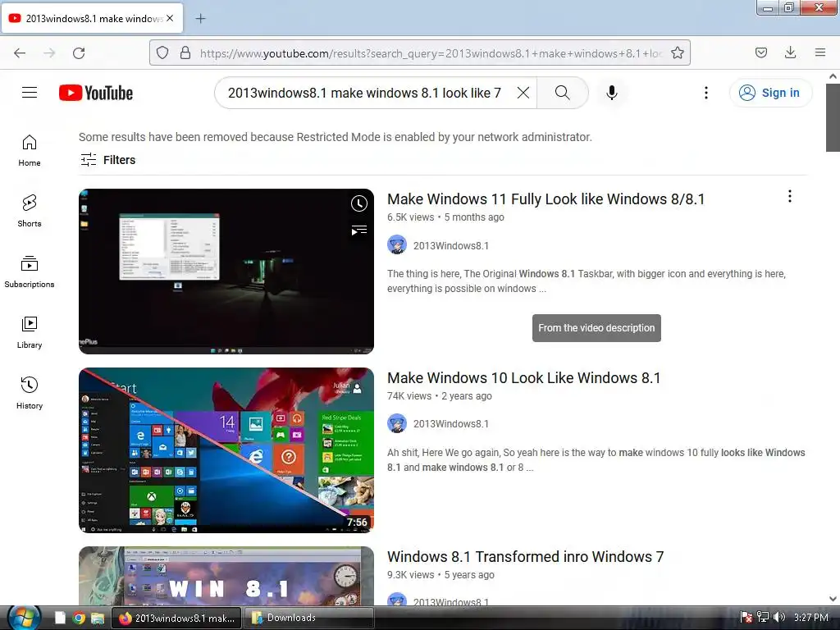The width and height of the screenshot is (840, 630).
Task: Launch Chrome from taskbar quick launch
Action: point(79,619)
